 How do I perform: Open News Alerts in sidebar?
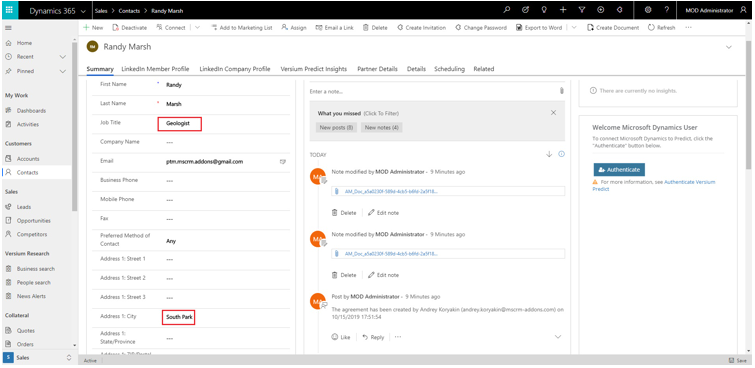[31, 296]
